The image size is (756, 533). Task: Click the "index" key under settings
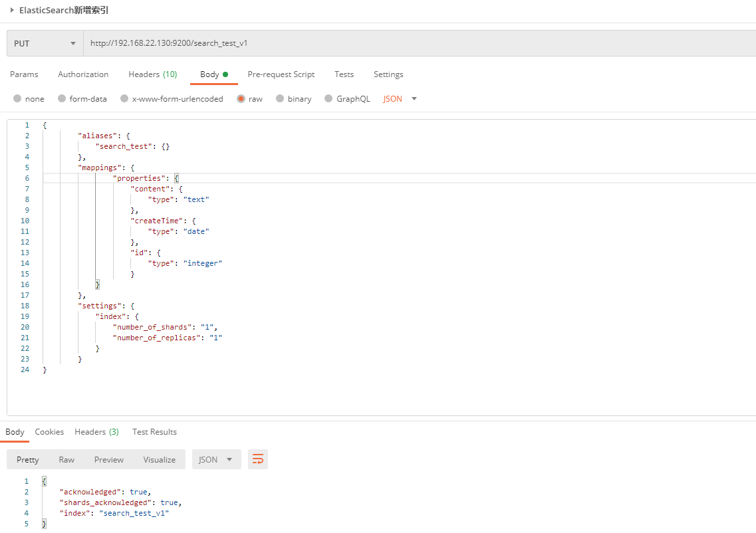[x=111, y=316]
